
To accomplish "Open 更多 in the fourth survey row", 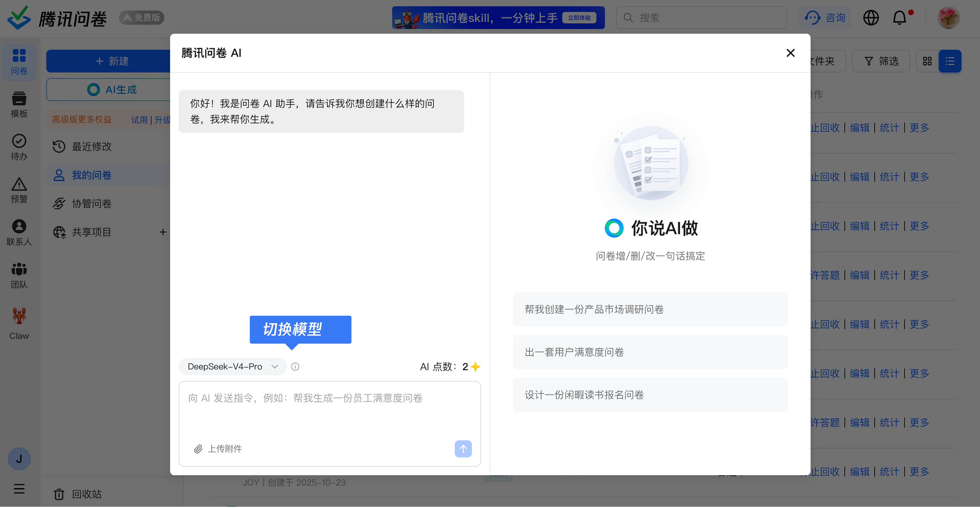I will tap(919, 275).
